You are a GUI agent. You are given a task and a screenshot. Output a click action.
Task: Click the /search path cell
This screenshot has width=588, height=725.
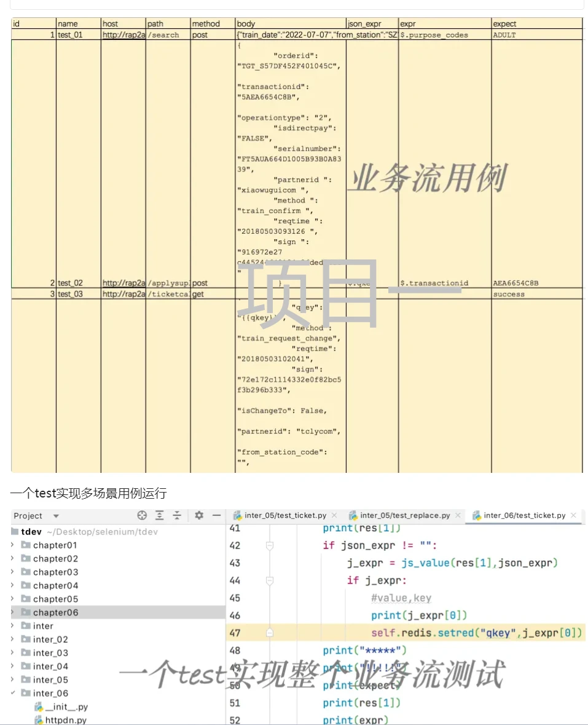click(168, 34)
